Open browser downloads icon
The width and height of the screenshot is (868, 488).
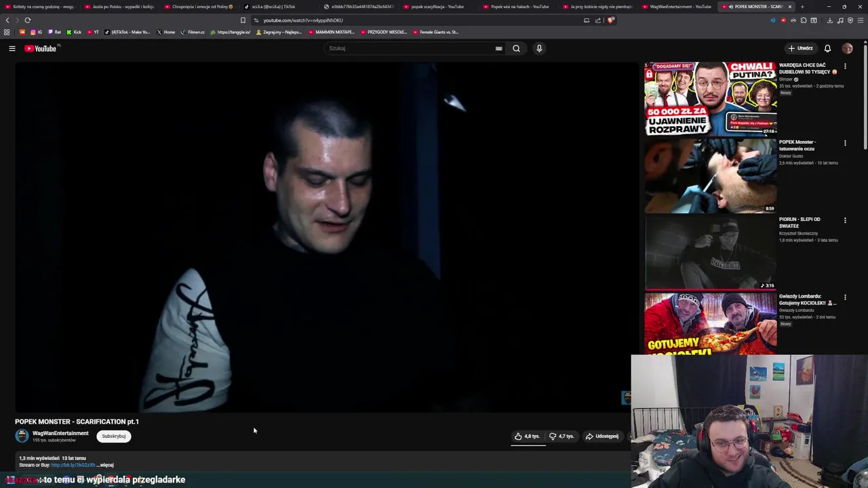829,20
